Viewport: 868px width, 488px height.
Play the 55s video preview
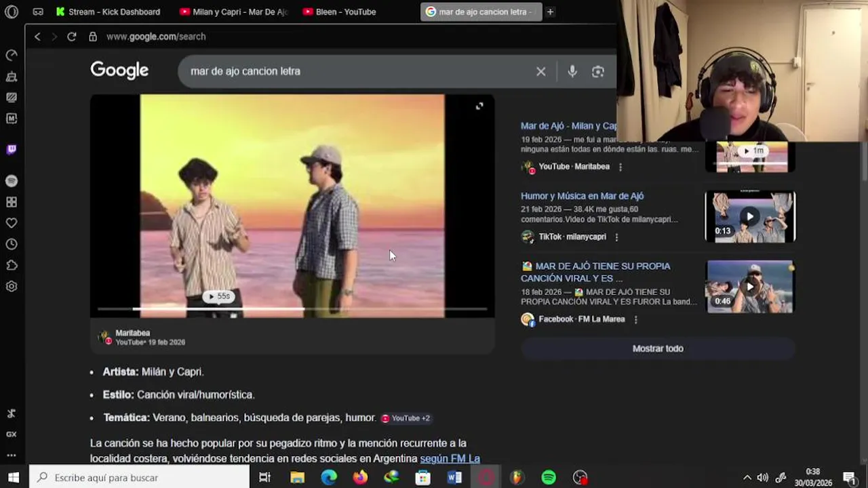pos(219,296)
